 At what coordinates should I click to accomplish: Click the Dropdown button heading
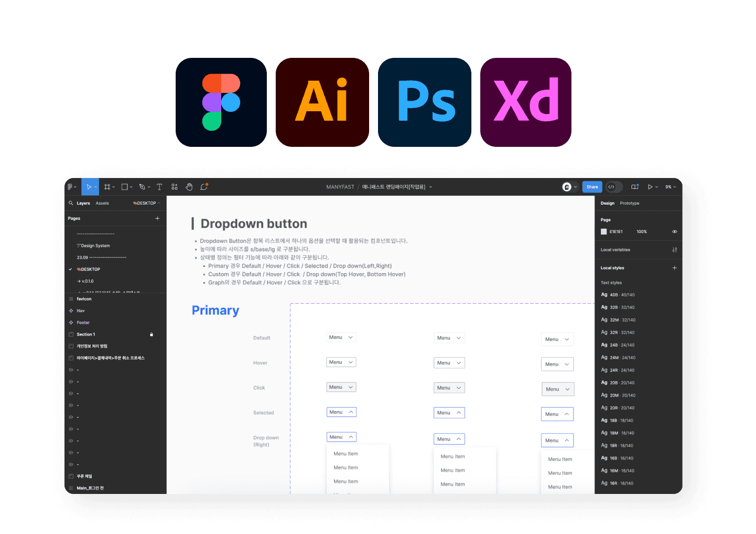tap(253, 224)
